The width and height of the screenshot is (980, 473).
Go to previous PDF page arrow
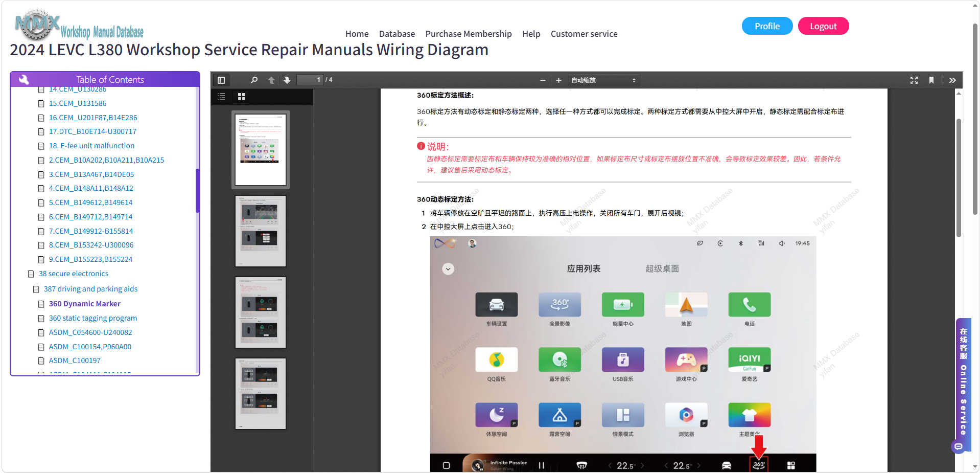coord(271,80)
